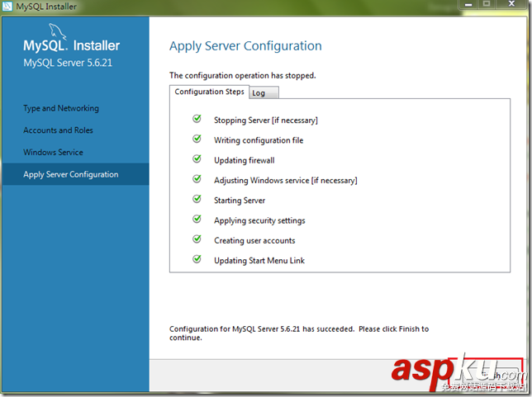Click the check icon for Adjusting Windows service
This screenshot has width=532, height=397.
197,178
